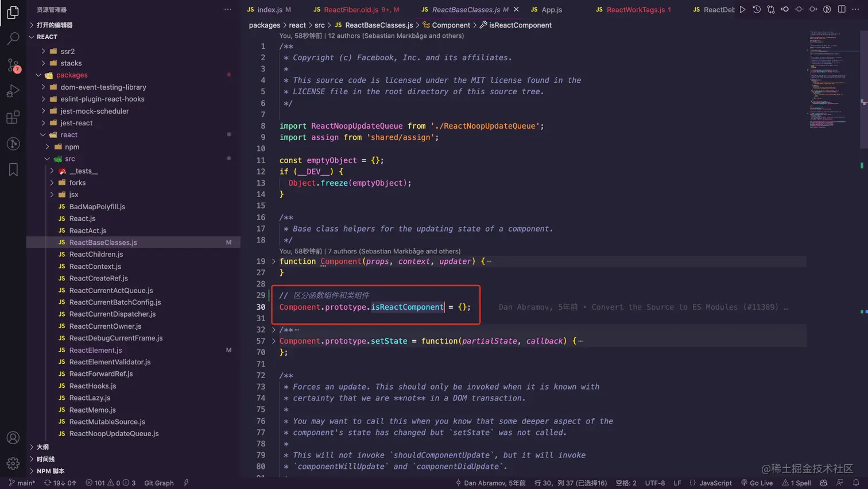The image size is (868, 489).
Task: Toggle the 1 Spell checker status item
Action: (796, 483)
